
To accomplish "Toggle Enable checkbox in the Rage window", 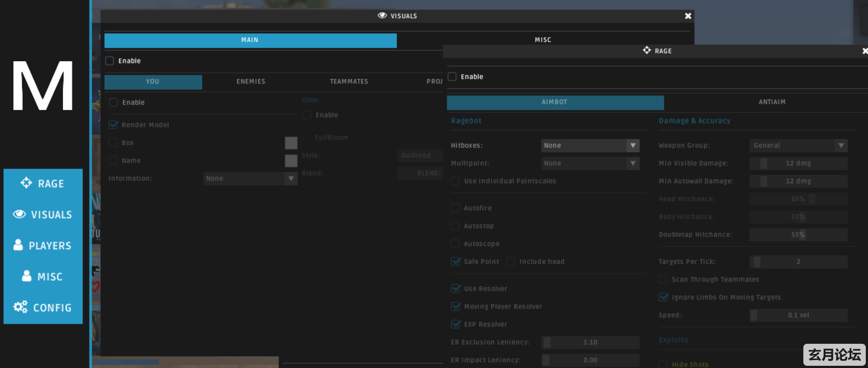I will [452, 77].
